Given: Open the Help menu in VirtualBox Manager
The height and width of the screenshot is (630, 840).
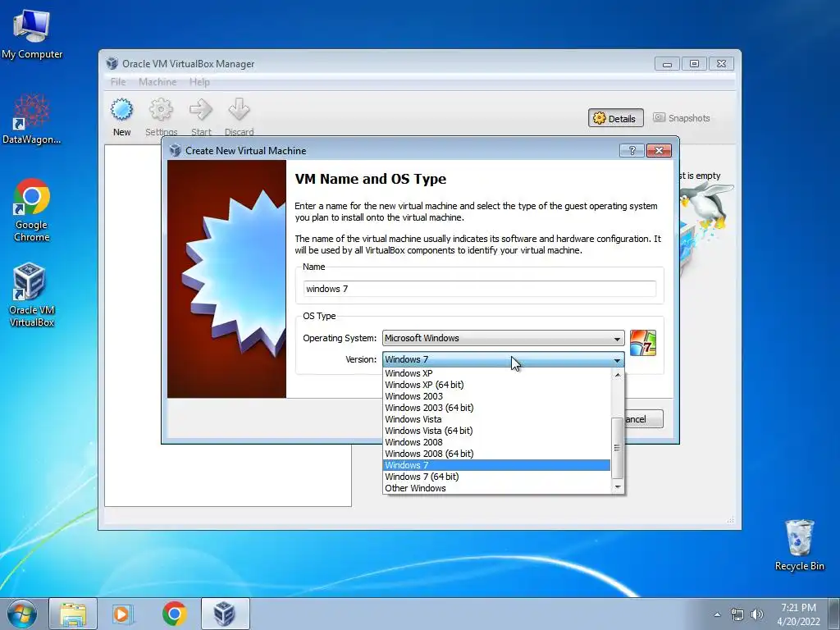Looking at the screenshot, I should tap(199, 82).
